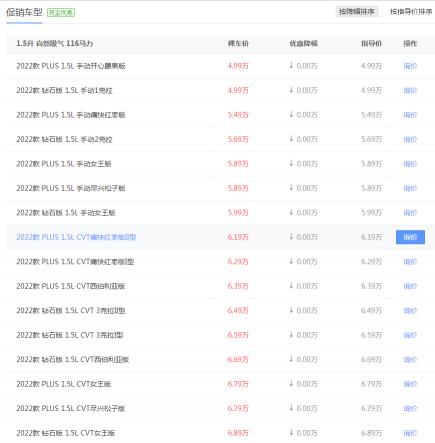The width and height of the screenshot is (435, 443).
Task: Open the PLUS 1.5L CVT女王版 model link
Action: [64, 384]
